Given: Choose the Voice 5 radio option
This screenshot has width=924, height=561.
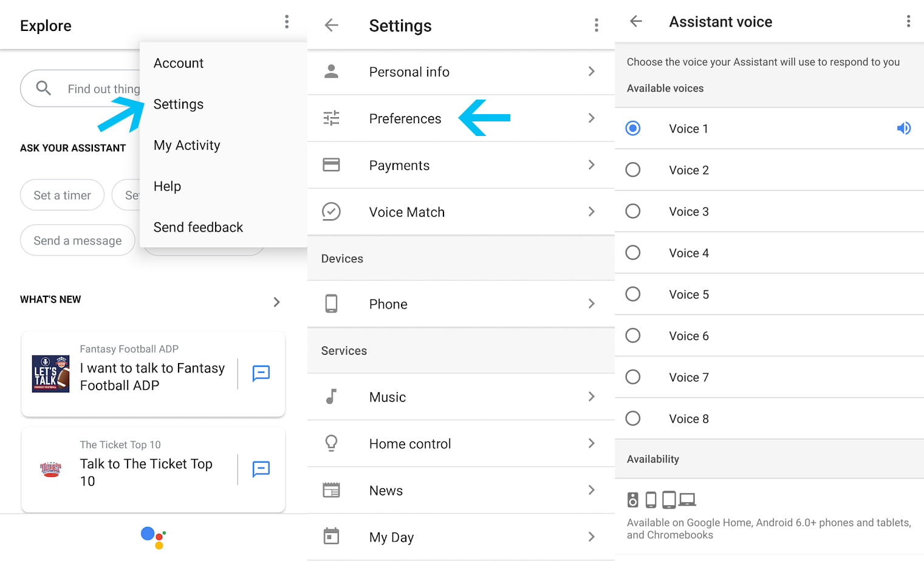Looking at the screenshot, I should (x=633, y=294).
